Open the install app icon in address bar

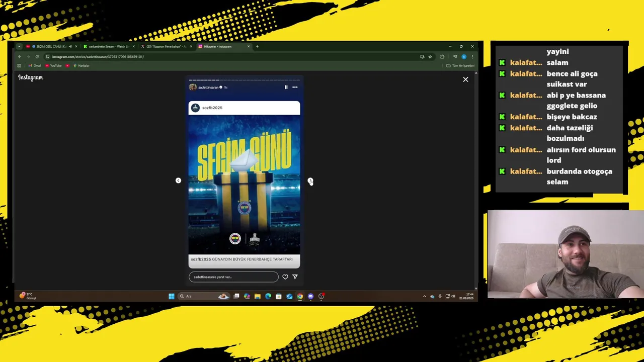pyautogui.click(x=422, y=57)
